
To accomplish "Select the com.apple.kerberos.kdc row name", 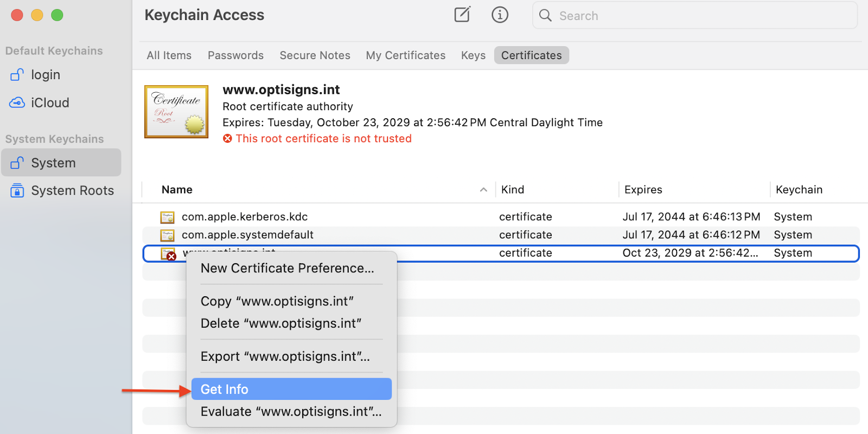I will (245, 217).
